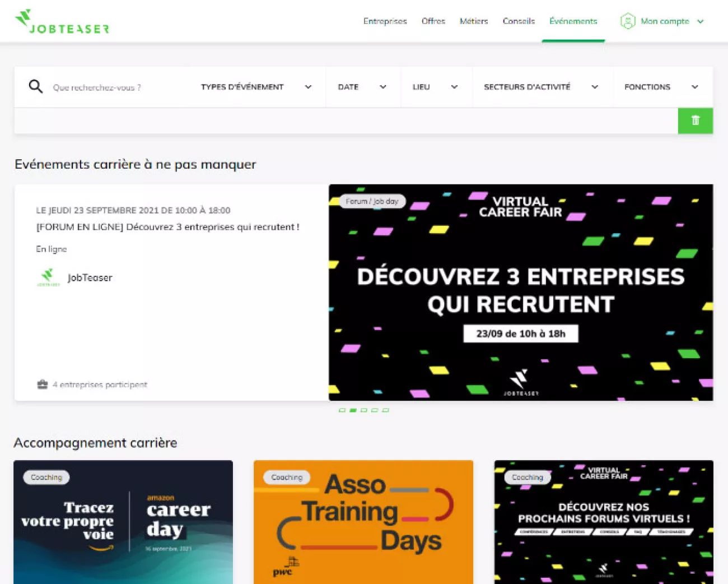
Task: Click the JobTeaser organizer logo in event card
Action: [x=48, y=277]
